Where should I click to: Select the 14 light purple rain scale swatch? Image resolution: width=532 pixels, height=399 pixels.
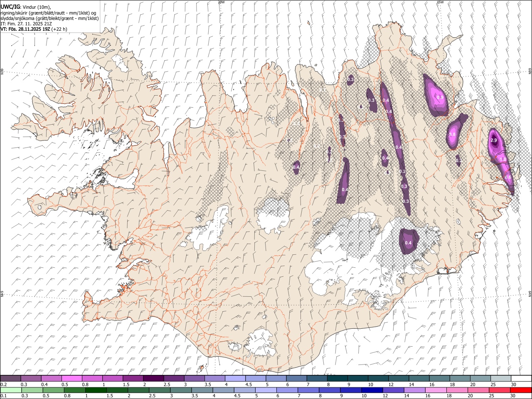pos(414,390)
